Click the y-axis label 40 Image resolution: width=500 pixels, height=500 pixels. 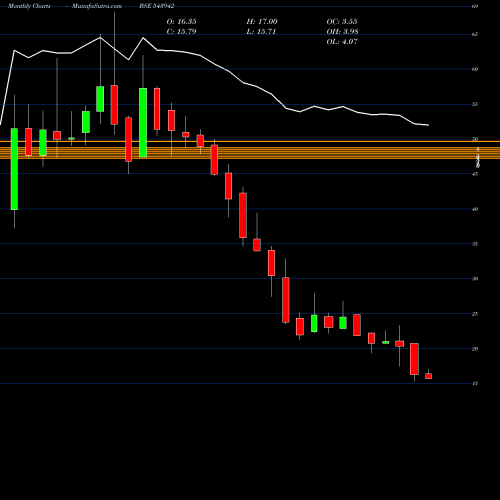point(475,209)
